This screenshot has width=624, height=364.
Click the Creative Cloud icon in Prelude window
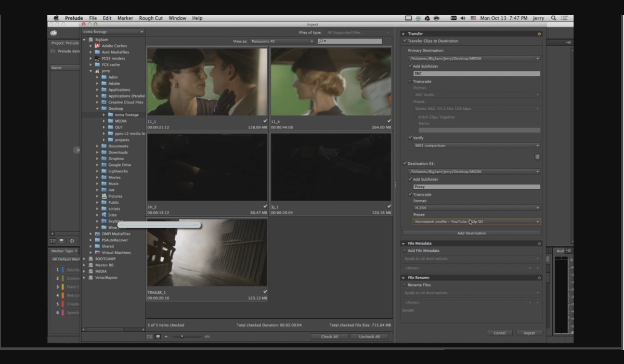pyautogui.click(x=54, y=33)
